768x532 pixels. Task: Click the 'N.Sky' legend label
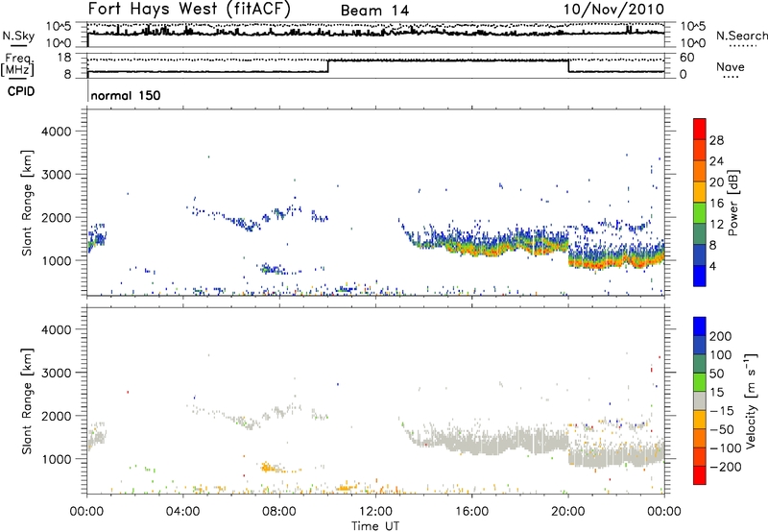(x=18, y=36)
